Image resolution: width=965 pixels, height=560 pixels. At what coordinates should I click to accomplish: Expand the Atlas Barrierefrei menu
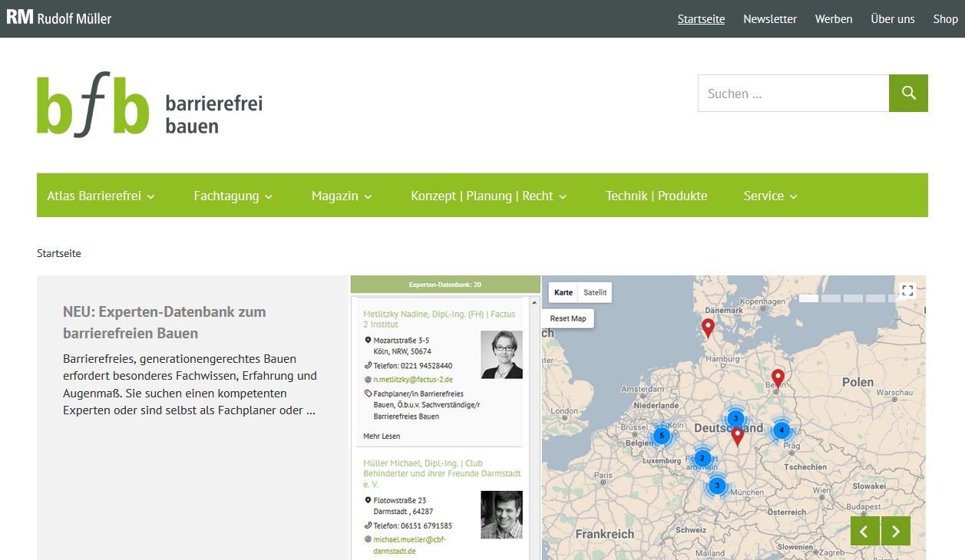[x=101, y=196]
